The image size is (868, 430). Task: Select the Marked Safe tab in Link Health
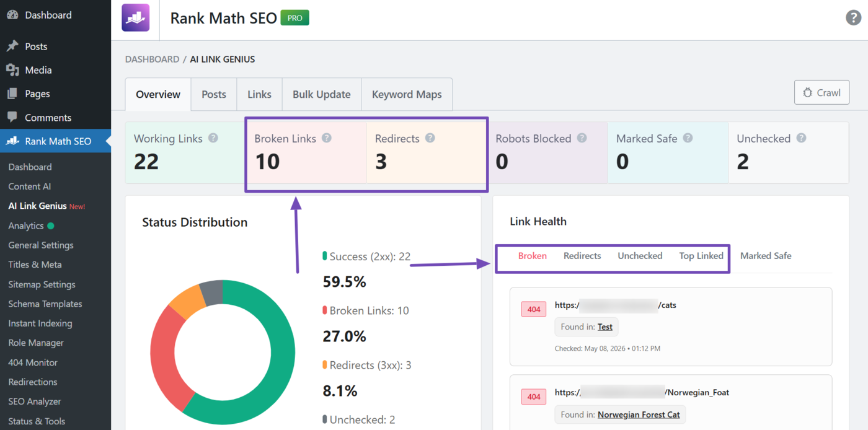point(766,256)
